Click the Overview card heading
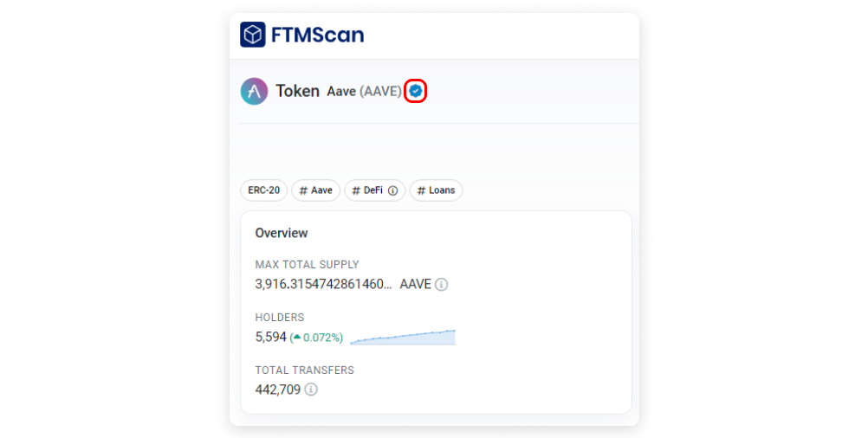 pyautogui.click(x=282, y=233)
